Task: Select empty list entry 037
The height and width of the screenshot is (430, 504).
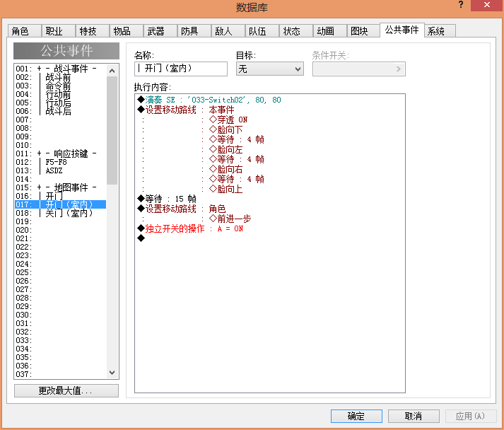Action: coord(60,374)
